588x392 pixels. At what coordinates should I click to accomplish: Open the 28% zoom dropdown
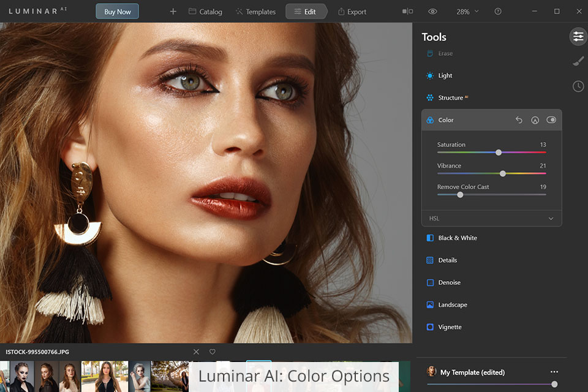467,12
